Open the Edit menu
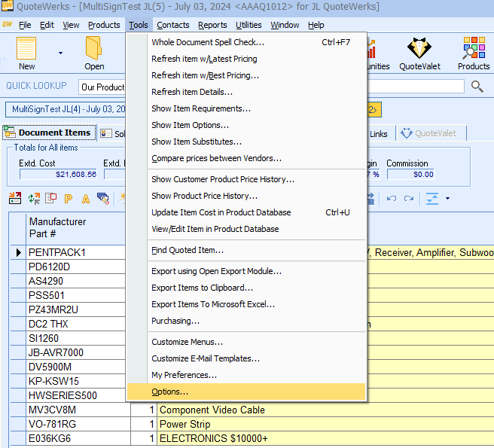This screenshot has height=448, width=494. tap(47, 25)
